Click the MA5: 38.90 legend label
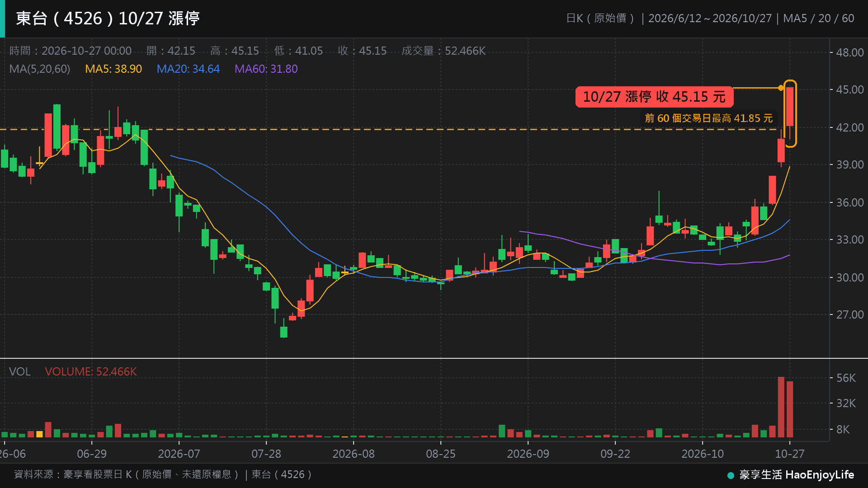 pos(113,69)
